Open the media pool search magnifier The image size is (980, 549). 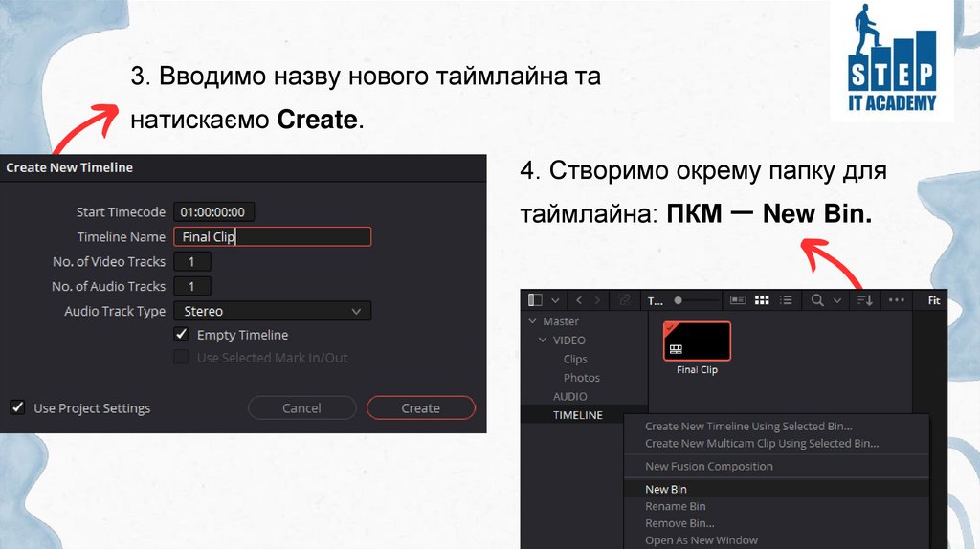click(817, 300)
